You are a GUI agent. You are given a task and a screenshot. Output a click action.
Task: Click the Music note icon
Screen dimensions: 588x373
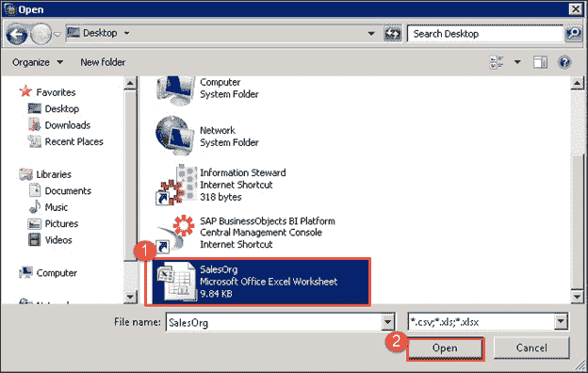35,207
